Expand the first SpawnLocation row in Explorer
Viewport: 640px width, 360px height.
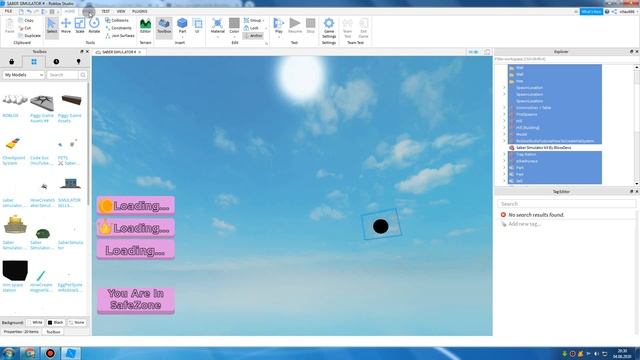504,88
